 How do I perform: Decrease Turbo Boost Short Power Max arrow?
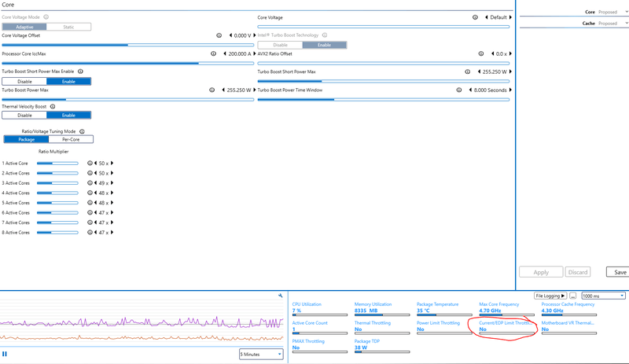(x=479, y=72)
